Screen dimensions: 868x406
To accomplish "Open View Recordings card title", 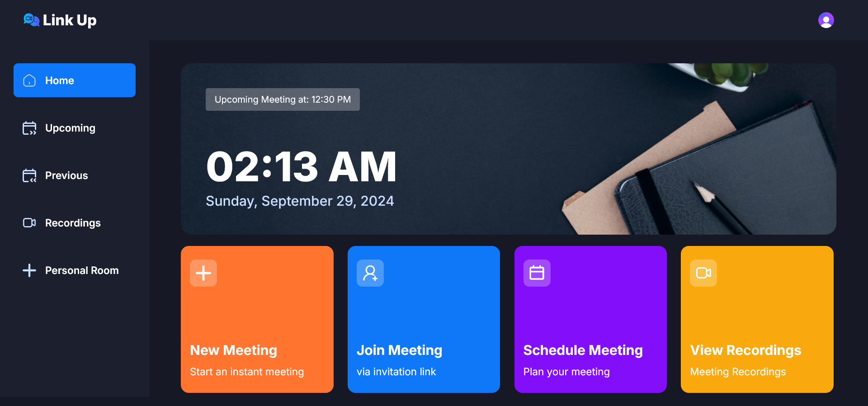I will tap(745, 350).
